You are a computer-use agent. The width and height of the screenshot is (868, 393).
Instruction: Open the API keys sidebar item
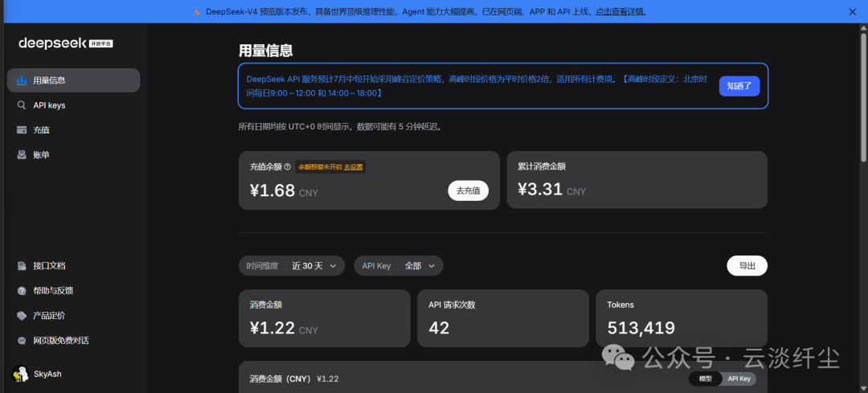[x=73, y=105]
